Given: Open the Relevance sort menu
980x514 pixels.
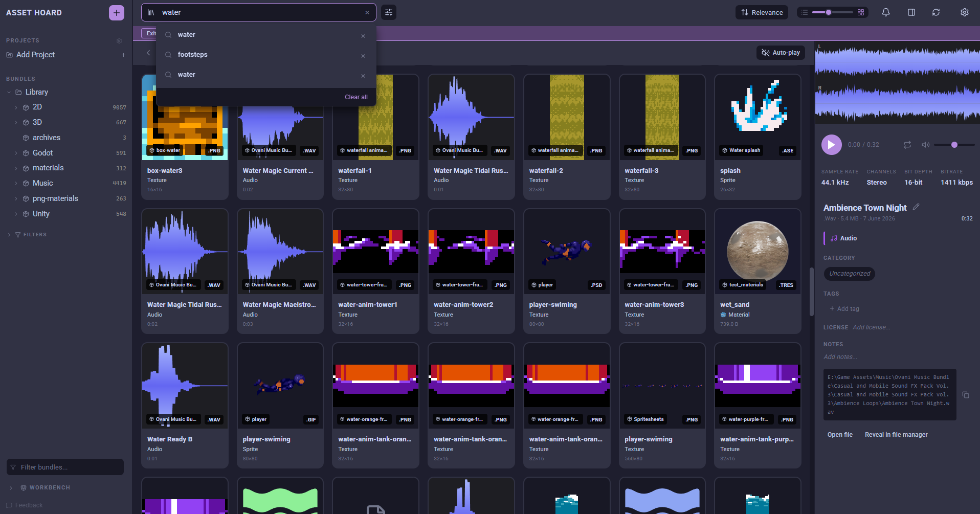Looking at the screenshot, I should click(762, 12).
